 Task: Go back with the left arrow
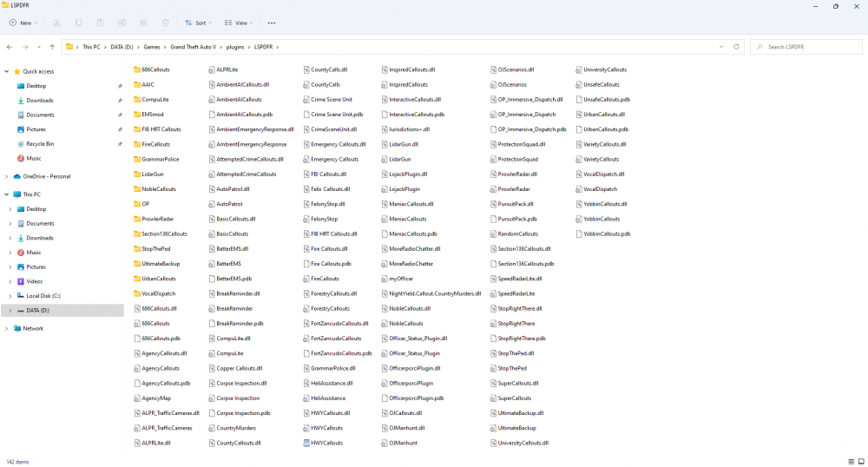[10, 47]
